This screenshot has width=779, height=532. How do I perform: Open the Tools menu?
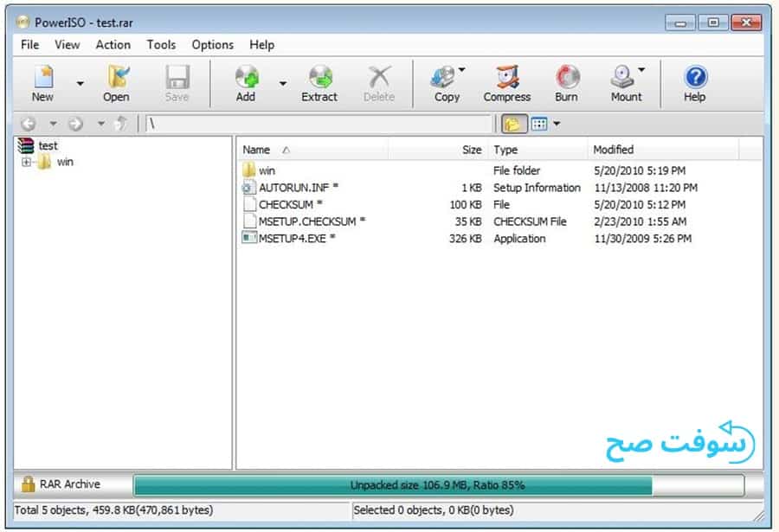coord(161,45)
